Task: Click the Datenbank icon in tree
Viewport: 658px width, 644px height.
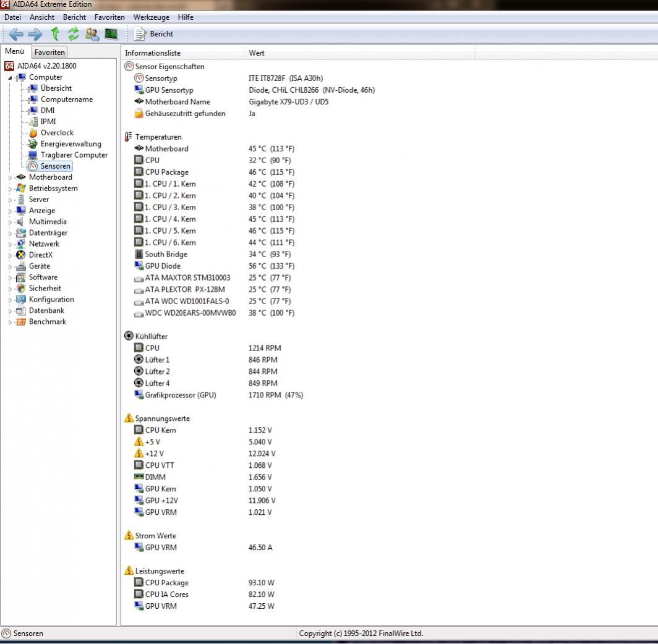Action: click(21, 311)
